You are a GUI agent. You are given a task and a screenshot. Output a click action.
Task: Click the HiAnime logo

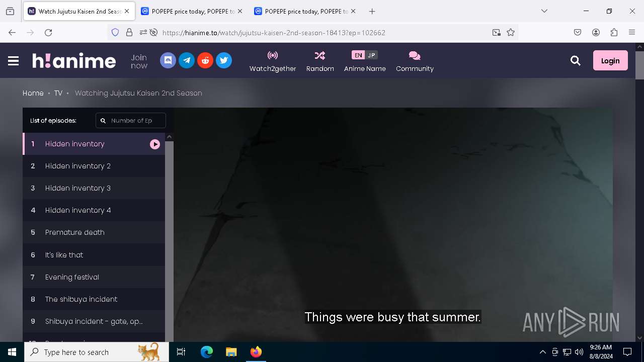pos(74,61)
